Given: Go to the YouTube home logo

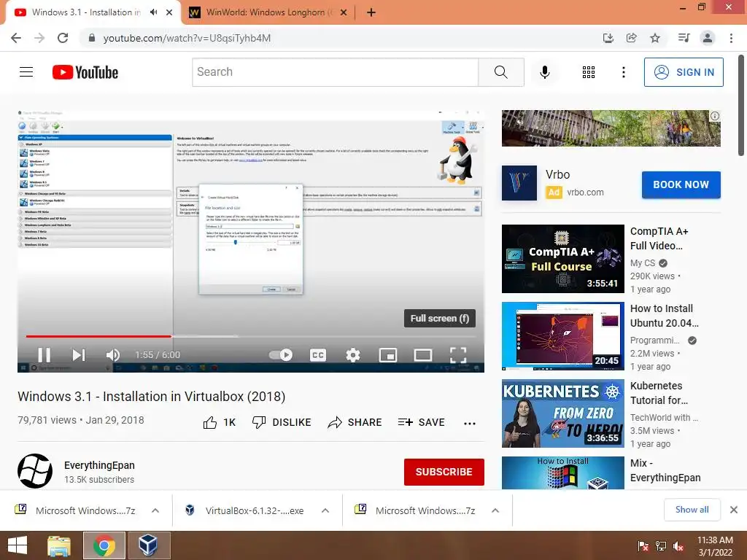Looking at the screenshot, I should click(x=85, y=72).
